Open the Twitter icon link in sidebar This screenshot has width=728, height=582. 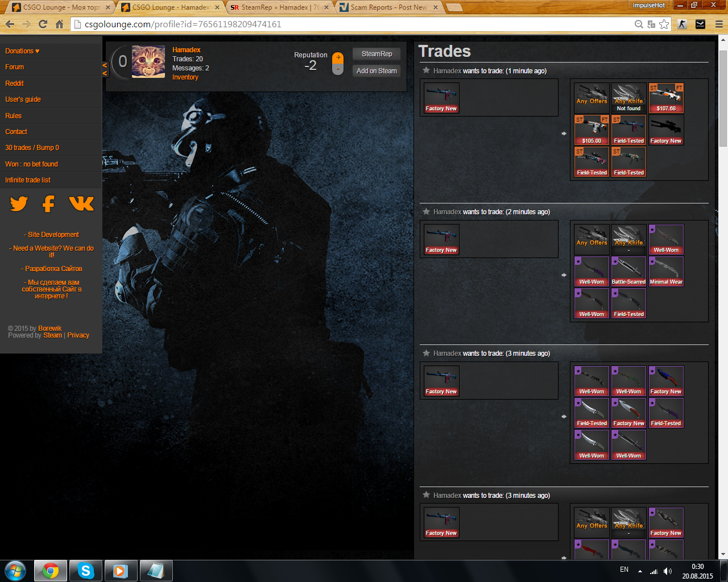[x=19, y=203]
